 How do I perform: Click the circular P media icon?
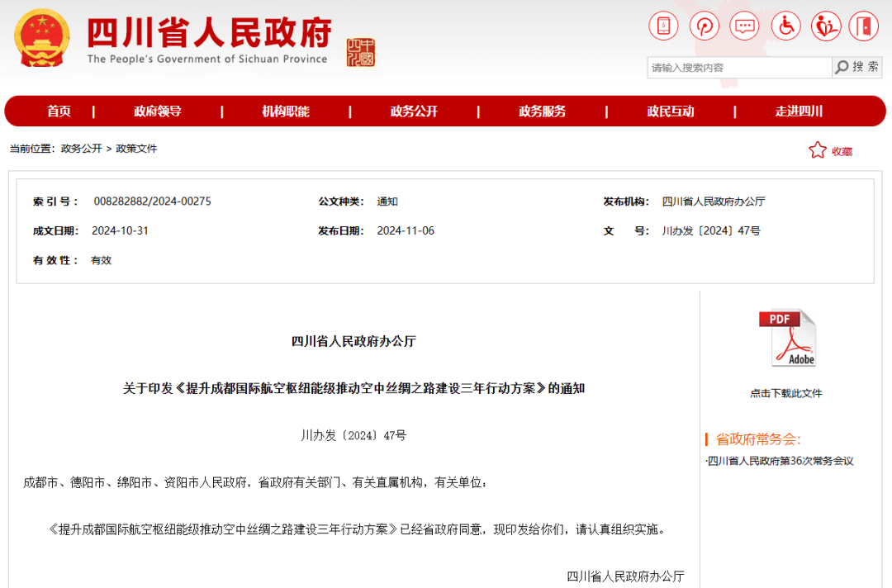pyautogui.click(x=704, y=26)
